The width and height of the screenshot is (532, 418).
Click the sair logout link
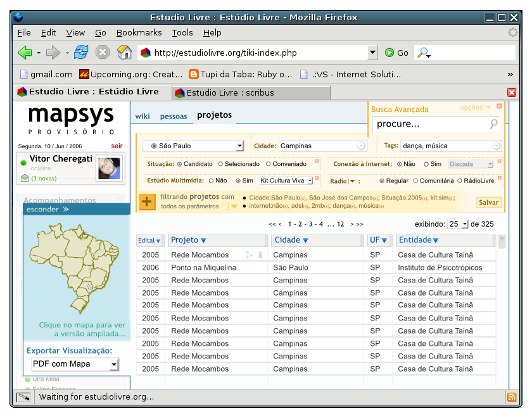[117, 146]
